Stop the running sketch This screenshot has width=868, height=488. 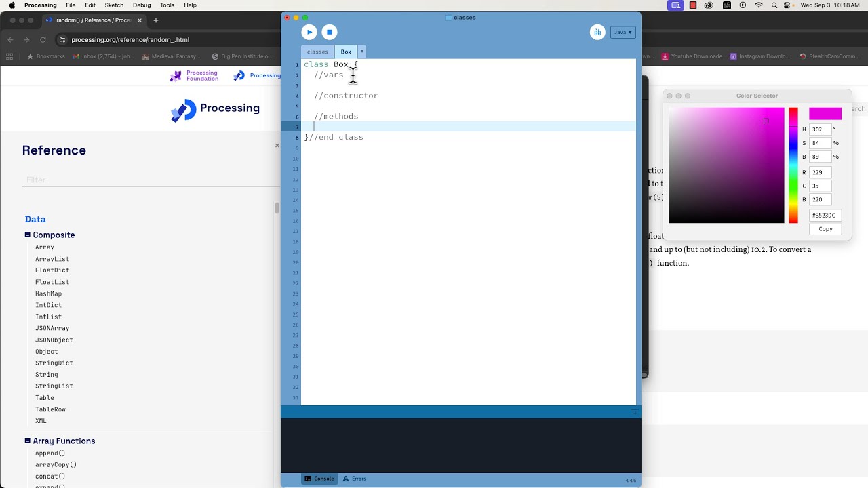330,32
